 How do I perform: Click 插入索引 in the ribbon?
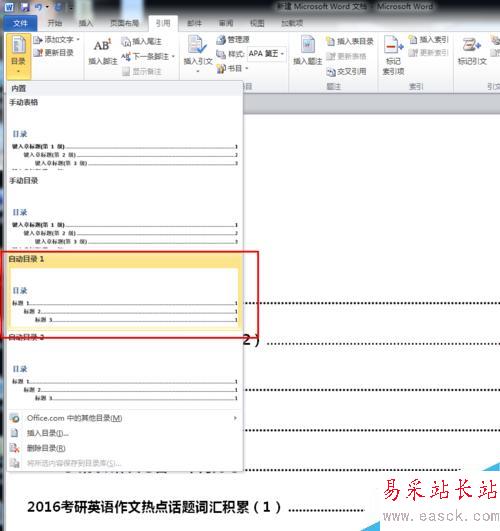pyautogui.click(x=428, y=40)
